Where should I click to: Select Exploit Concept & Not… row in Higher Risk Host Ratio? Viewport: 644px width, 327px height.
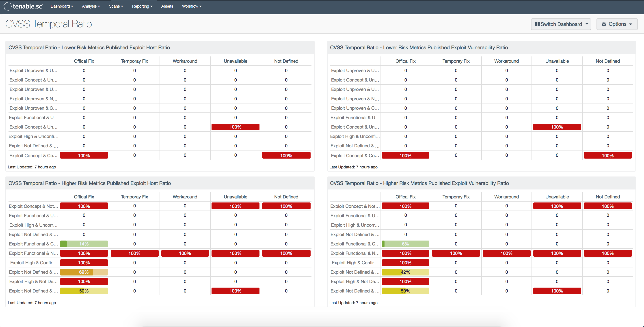point(160,206)
